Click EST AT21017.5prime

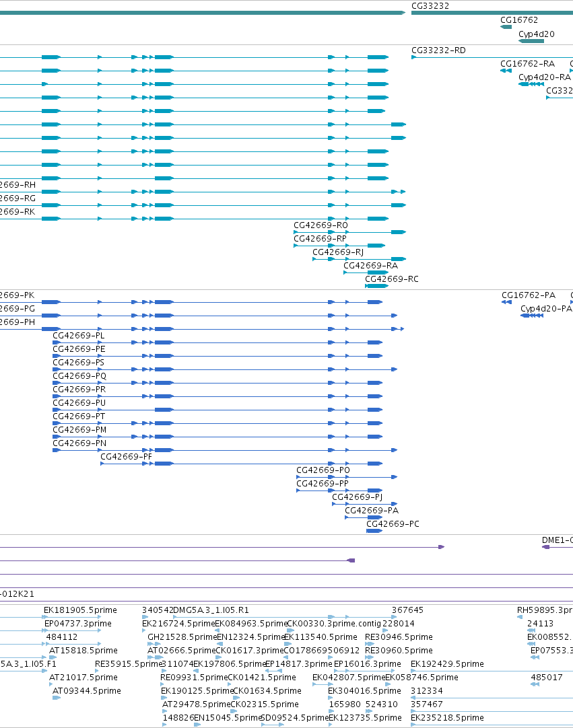click(x=83, y=678)
